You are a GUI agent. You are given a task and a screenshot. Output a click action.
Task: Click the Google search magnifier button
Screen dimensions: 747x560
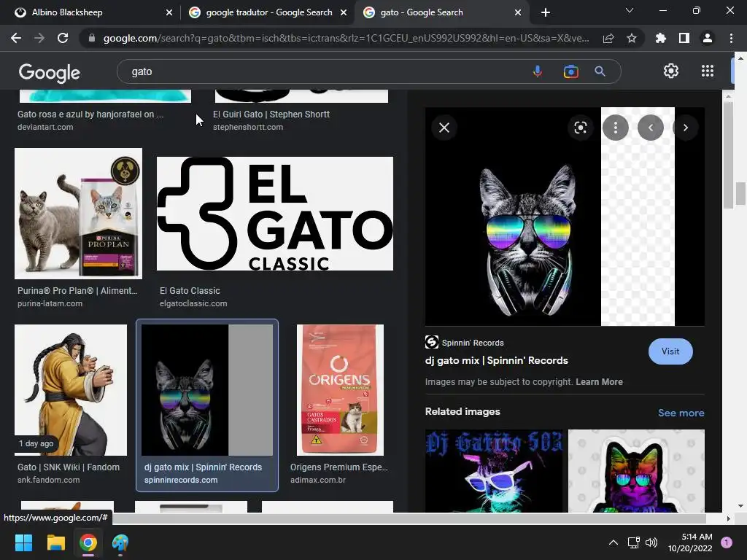pyautogui.click(x=600, y=71)
